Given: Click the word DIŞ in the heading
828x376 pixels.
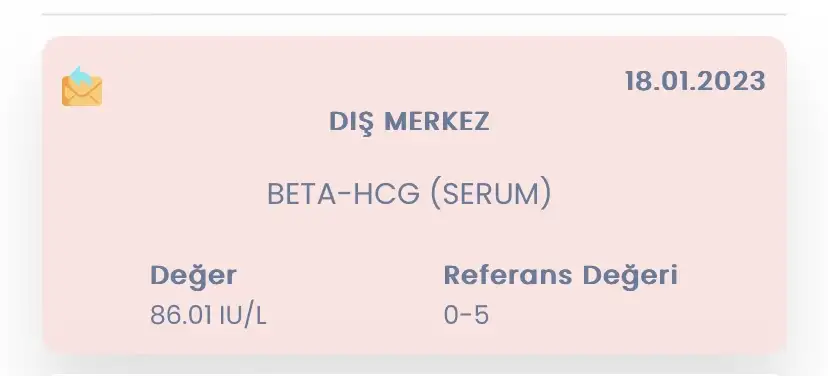Looking at the screenshot, I should coord(352,123).
